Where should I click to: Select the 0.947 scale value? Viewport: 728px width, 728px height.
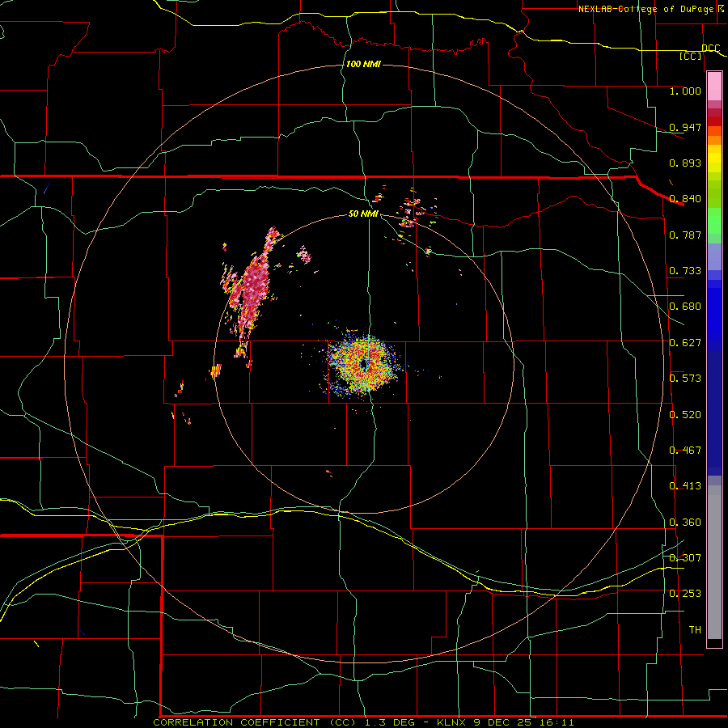pos(685,127)
